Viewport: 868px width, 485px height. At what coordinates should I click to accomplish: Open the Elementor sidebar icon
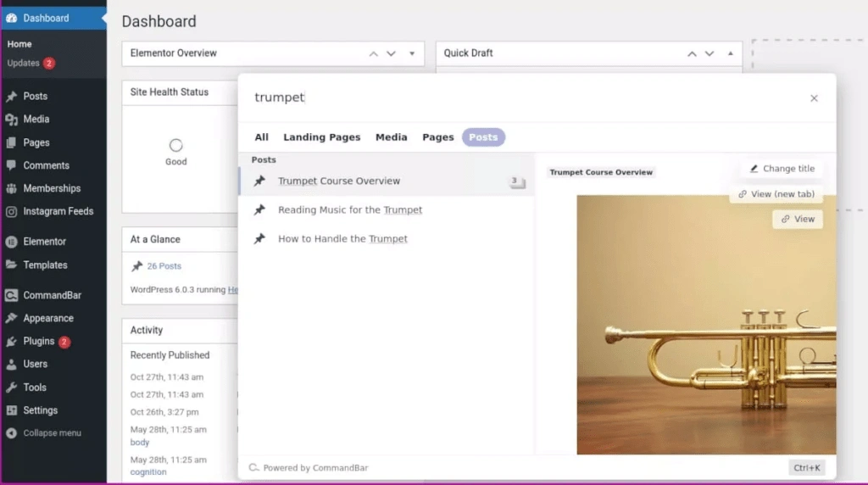pos(12,242)
